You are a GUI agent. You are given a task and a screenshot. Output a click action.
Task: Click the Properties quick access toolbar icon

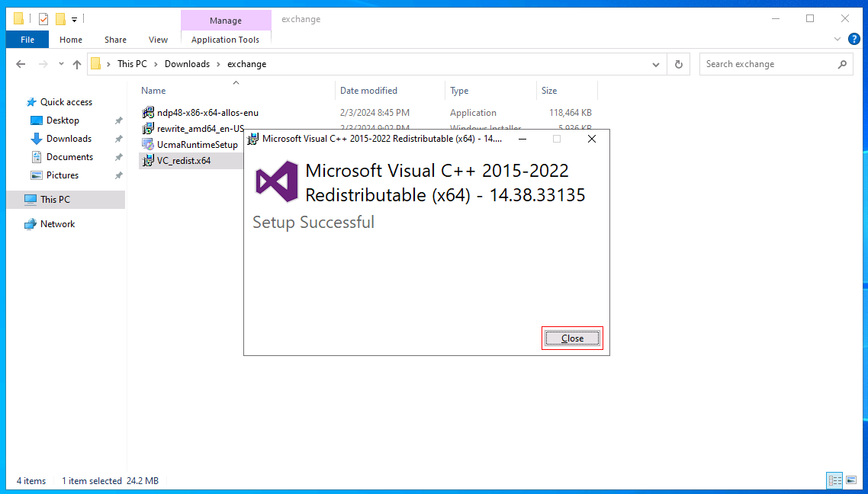[43, 19]
